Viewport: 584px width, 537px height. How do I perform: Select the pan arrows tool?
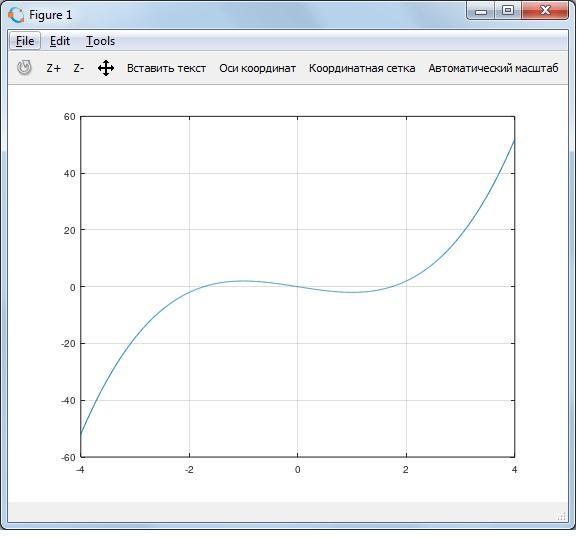pos(106,68)
